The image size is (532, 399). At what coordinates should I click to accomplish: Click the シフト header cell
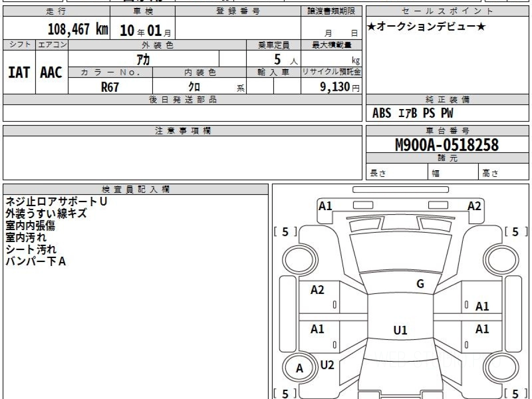pos(19,45)
